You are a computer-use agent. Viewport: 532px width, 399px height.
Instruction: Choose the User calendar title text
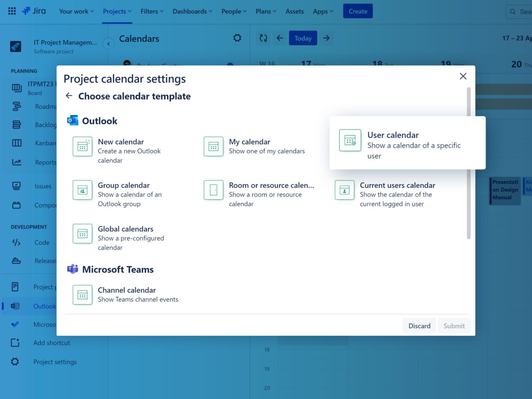pyautogui.click(x=393, y=135)
